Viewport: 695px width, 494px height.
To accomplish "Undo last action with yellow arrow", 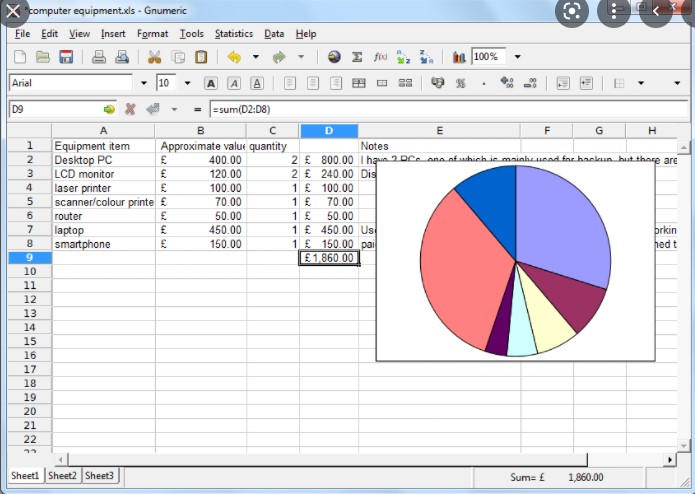I will tap(234, 57).
